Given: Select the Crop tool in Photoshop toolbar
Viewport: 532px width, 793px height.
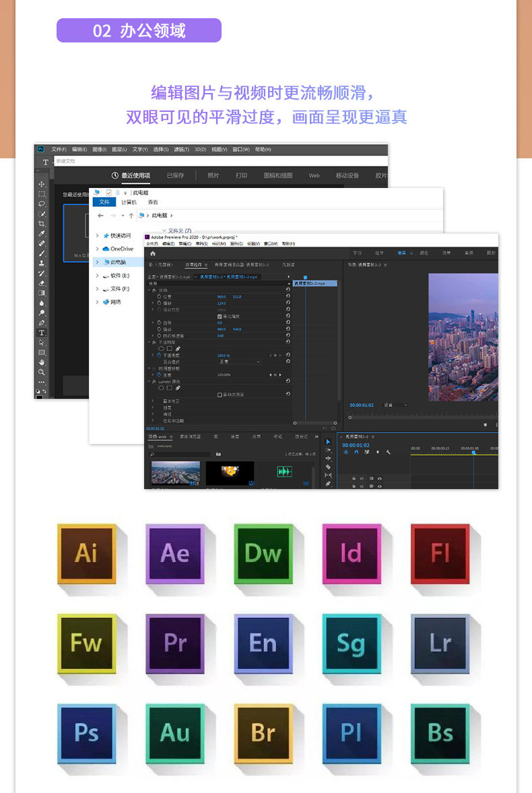Looking at the screenshot, I should point(42,224).
